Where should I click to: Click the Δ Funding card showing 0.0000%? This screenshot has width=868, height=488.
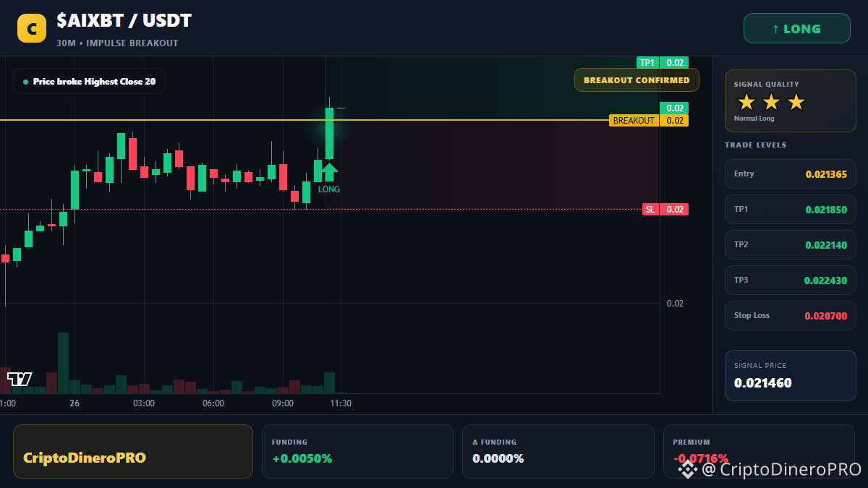[x=558, y=451]
